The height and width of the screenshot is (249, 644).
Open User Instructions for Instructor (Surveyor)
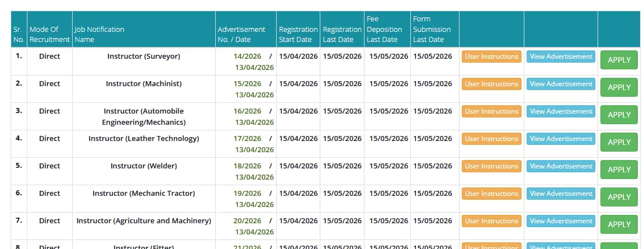coord(491,57)
